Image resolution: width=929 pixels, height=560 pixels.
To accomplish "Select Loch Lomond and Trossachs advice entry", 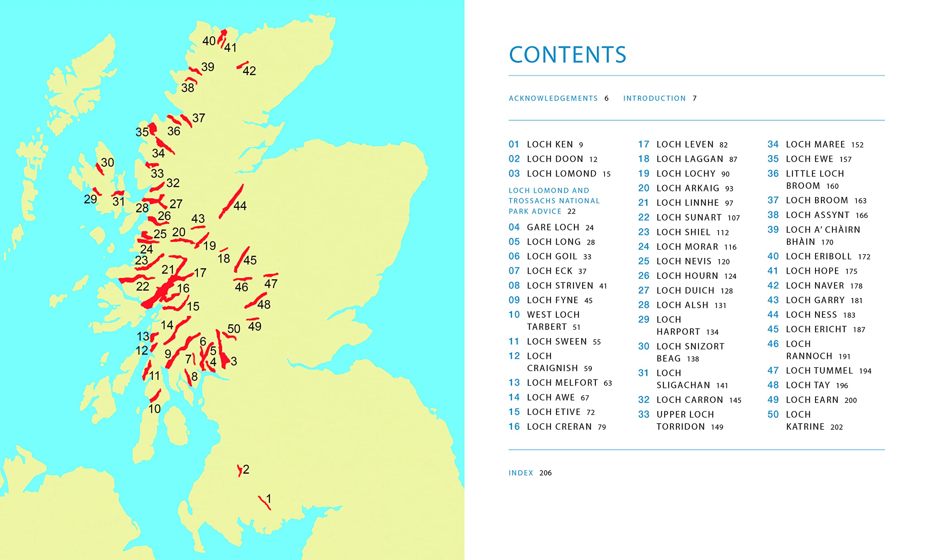I will pos(553,201).
